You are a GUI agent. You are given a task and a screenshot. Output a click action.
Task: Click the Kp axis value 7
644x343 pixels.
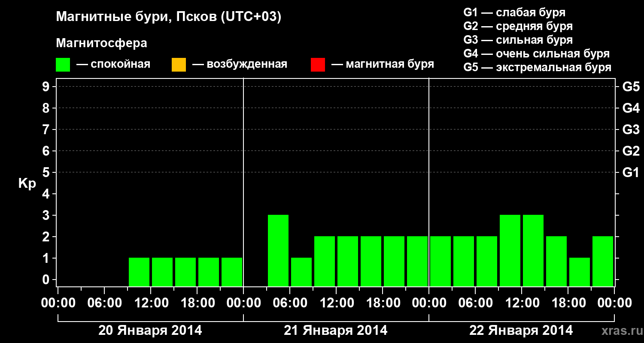(x=46, y=129)
